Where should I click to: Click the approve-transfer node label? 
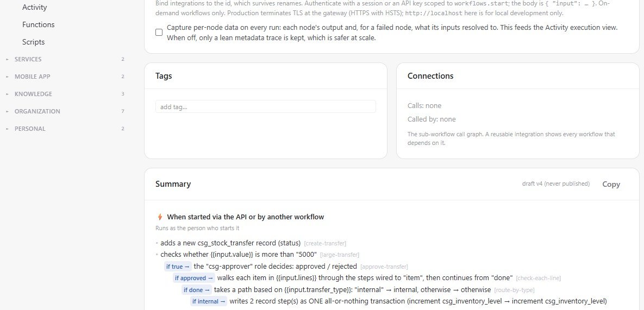(x=384, y=267)
